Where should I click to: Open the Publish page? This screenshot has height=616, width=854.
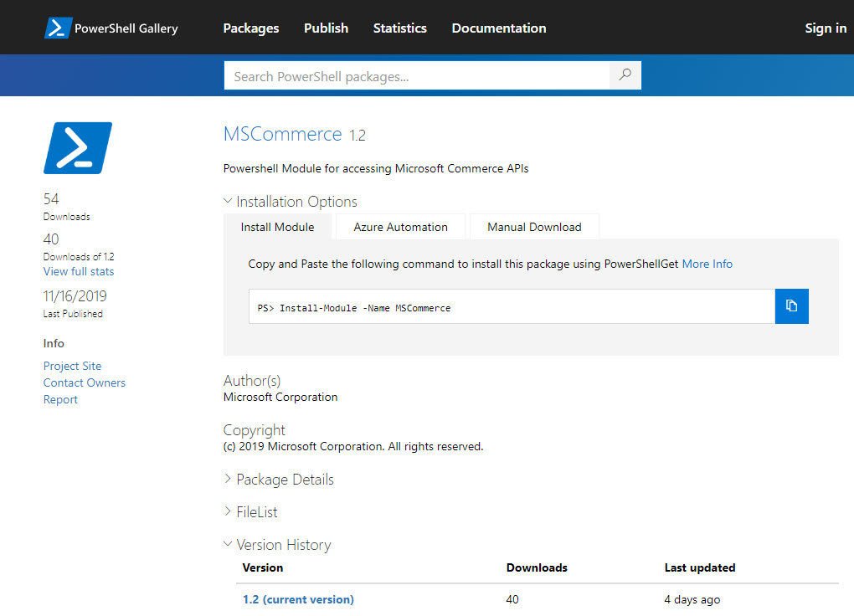(x=327, y=28)
